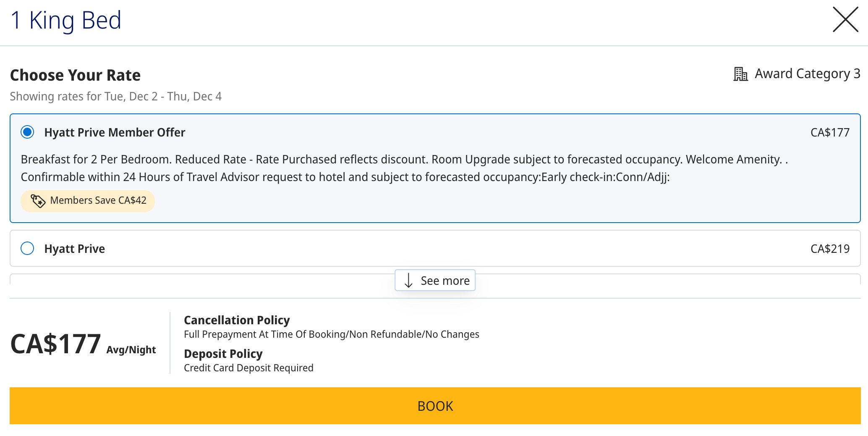Click the price tag icon in savings badge

pyautogui.click(x=38, y=201)
